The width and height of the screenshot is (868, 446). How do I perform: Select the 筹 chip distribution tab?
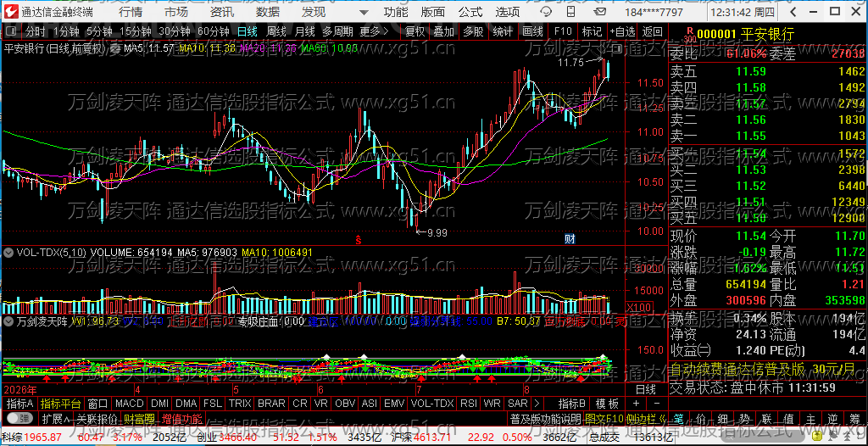pyautogui.click(x=854, y=418)
